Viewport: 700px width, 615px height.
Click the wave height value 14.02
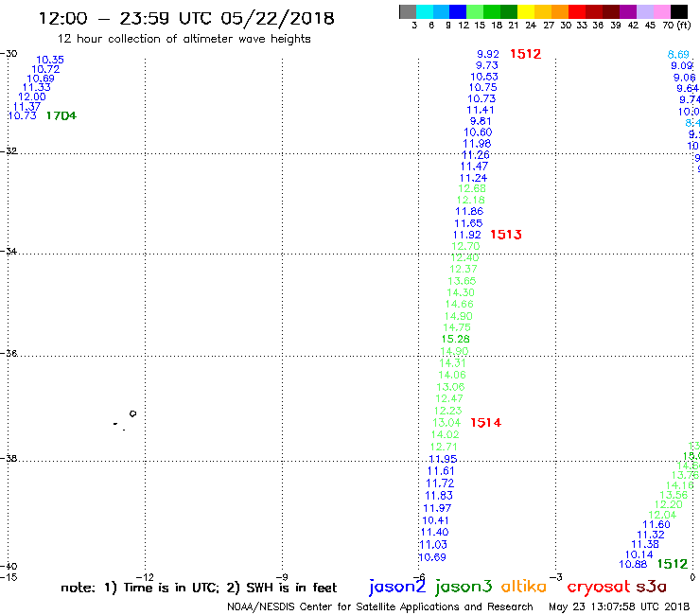[x=445, y=434]
